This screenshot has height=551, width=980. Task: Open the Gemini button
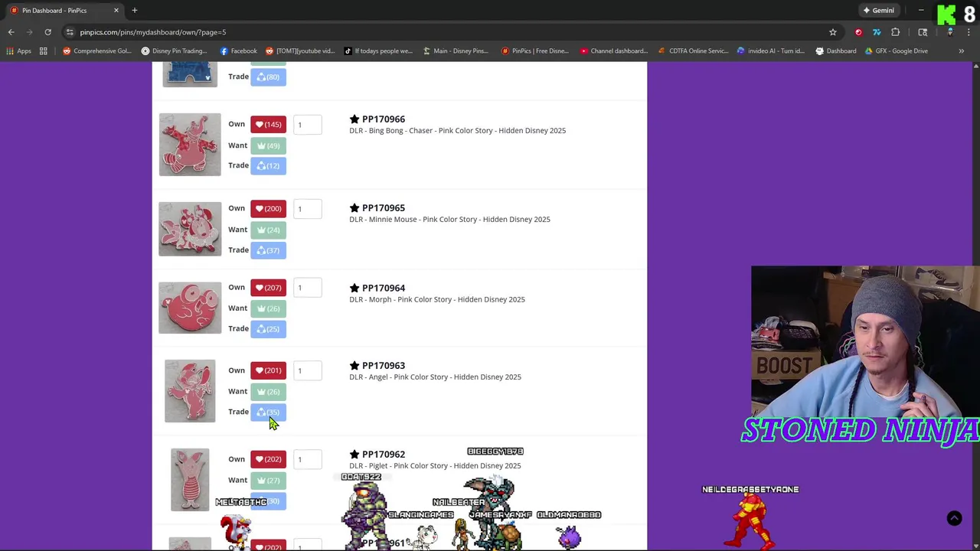click(878, 10)
